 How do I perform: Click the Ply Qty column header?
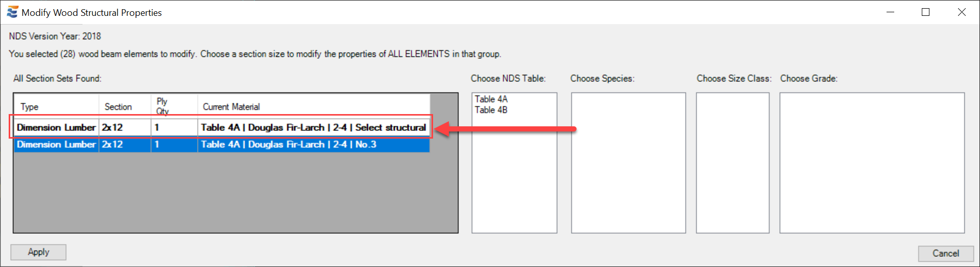pos(174,106)
